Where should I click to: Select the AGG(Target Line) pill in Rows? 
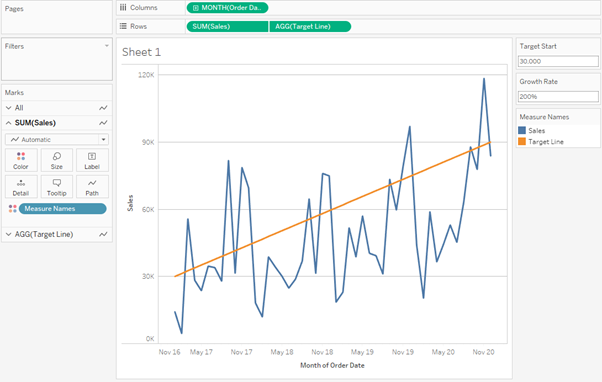click(310, 26)
